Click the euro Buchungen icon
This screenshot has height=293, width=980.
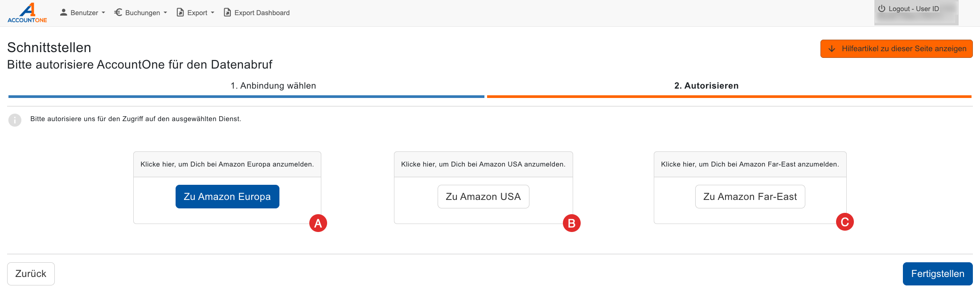pos(118,12)
